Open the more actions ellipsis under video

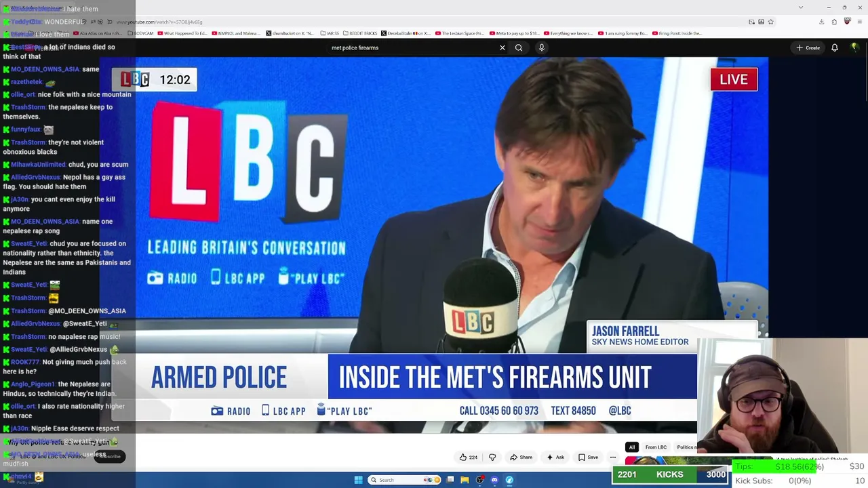pyautogui.click(x=613, y=457)
